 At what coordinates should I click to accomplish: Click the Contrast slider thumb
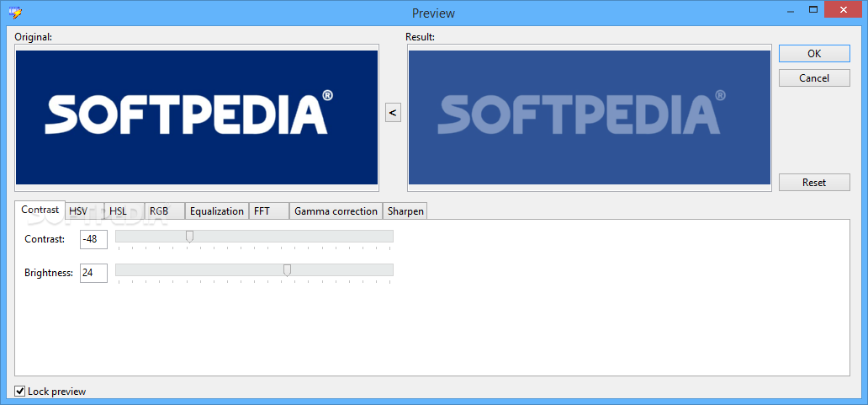[x=189, y=237]
